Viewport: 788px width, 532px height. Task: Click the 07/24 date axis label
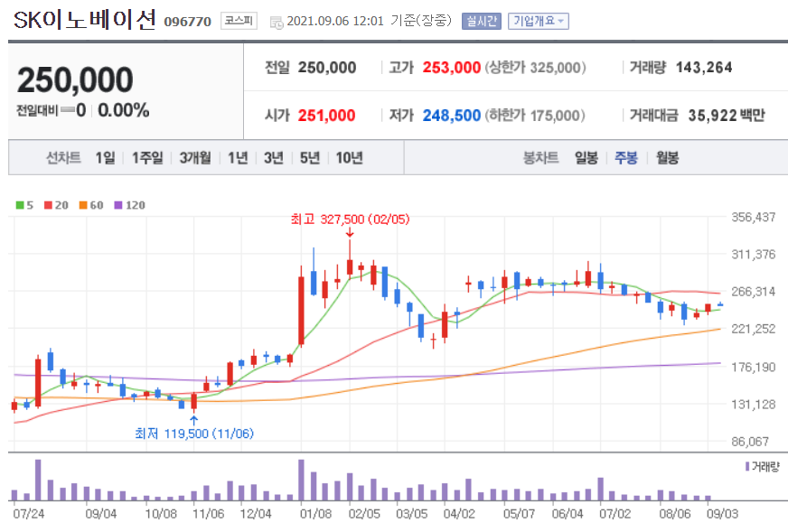[29, 514]
